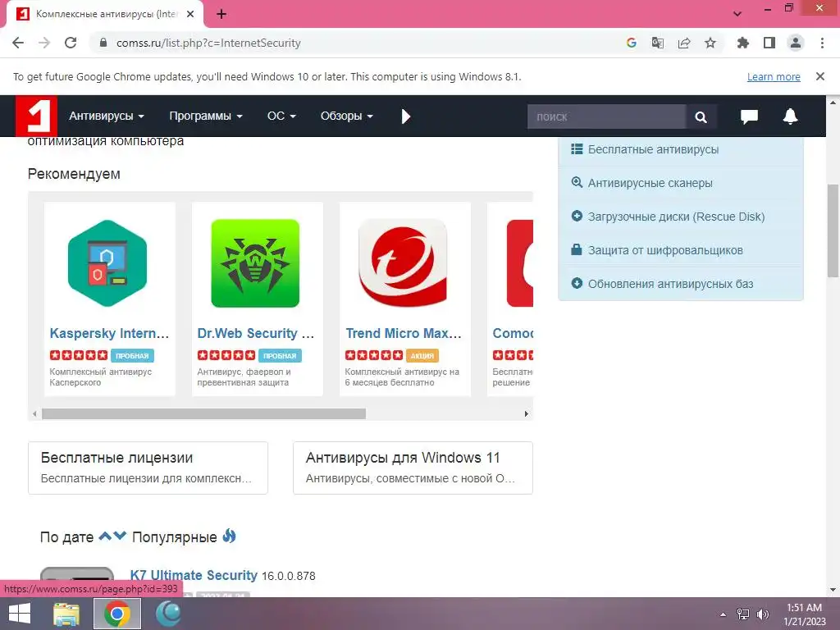Click the carousel right scroll arrow
The image size is (840, 630).
tap(526, 413)
